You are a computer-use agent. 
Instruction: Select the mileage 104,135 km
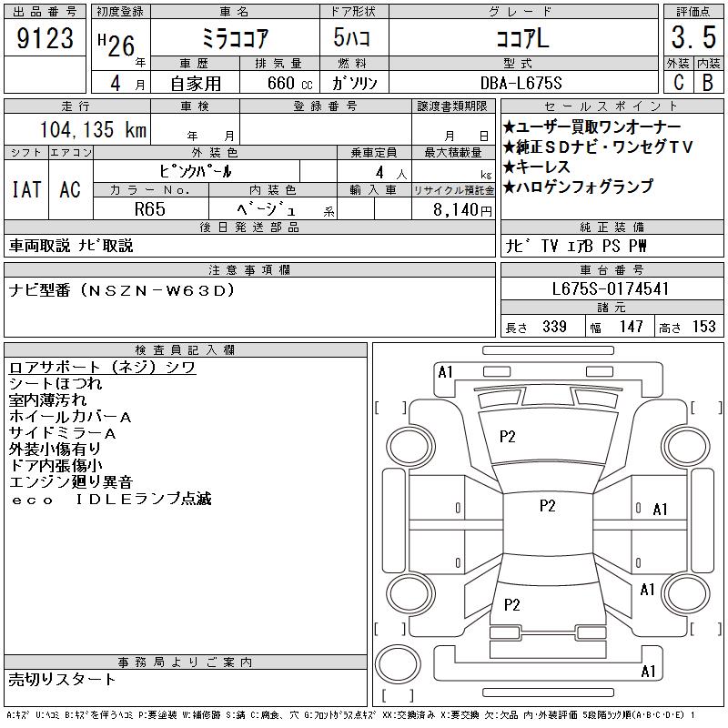tap(94, 129)
